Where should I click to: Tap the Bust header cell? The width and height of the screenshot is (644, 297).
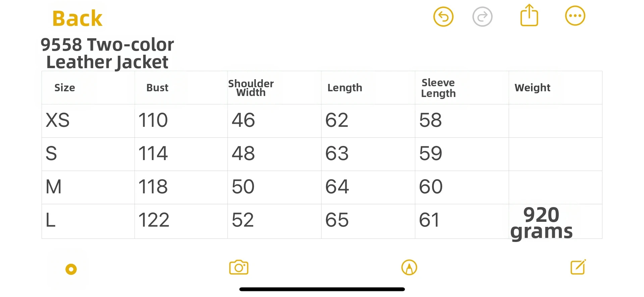point(157,88)
